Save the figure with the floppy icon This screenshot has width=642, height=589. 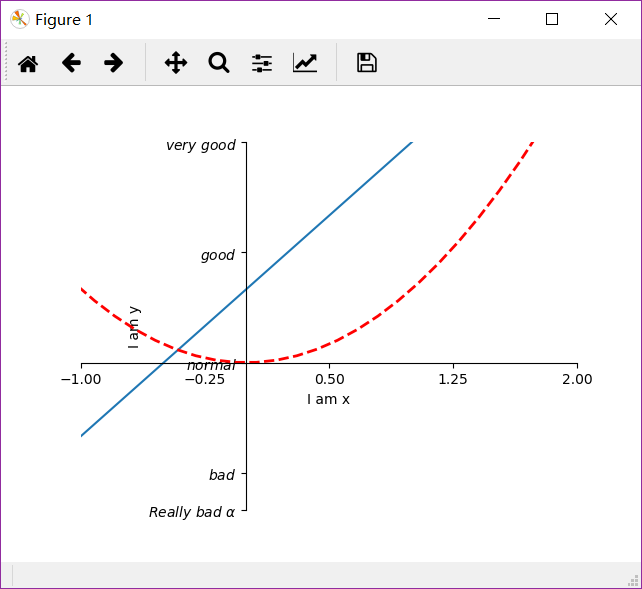click(367, 63)
